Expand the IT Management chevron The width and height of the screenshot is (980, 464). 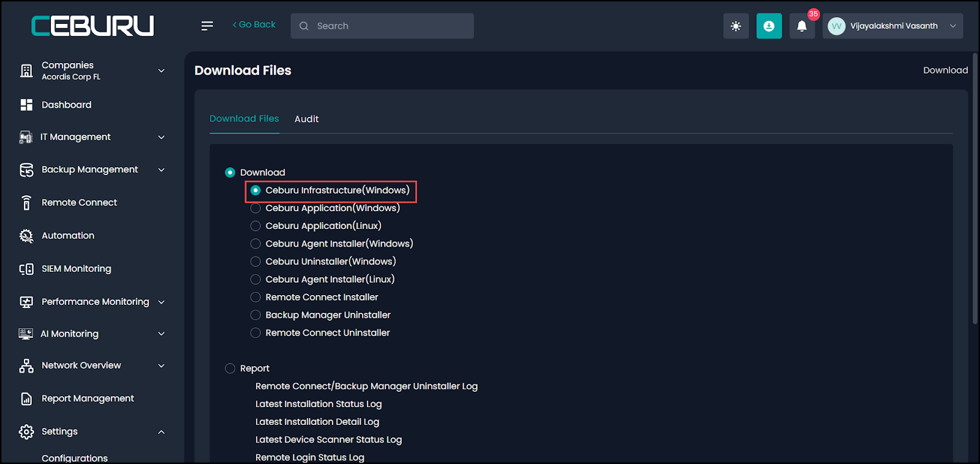click(x=161, y=137)
